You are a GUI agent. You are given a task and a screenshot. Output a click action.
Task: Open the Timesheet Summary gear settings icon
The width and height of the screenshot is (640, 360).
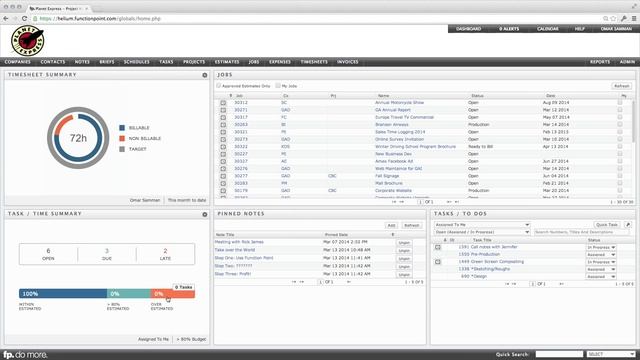[205, 75]
